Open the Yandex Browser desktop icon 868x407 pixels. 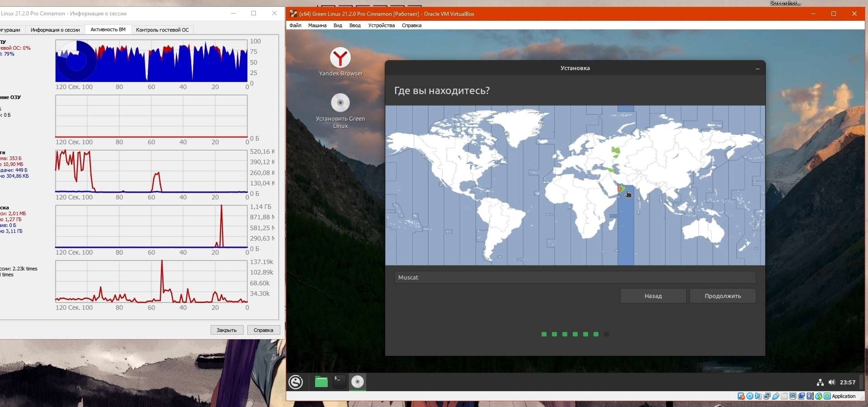click(340, 62)
